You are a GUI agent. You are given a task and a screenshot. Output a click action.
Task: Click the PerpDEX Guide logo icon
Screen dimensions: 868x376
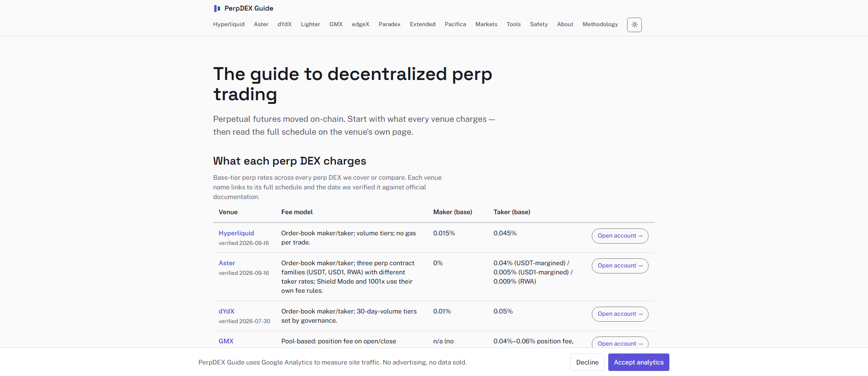click(217, 8)
